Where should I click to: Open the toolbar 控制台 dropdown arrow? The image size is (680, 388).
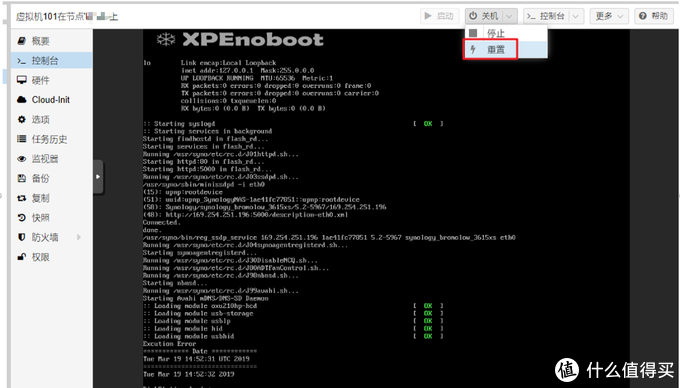(575, 16)
